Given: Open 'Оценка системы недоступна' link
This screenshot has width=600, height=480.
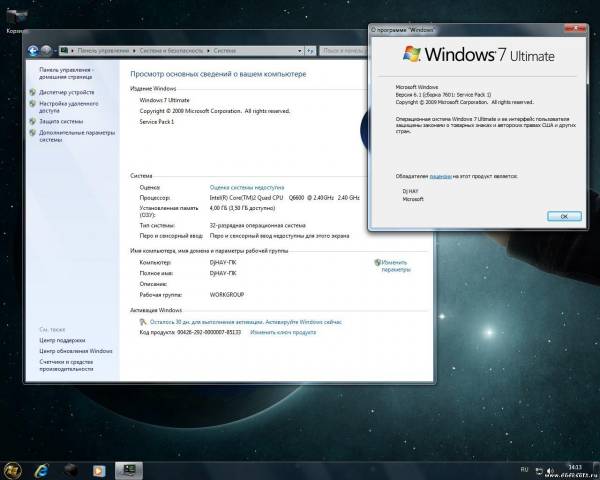Looking at the screenshot, I should pos(247,187).
